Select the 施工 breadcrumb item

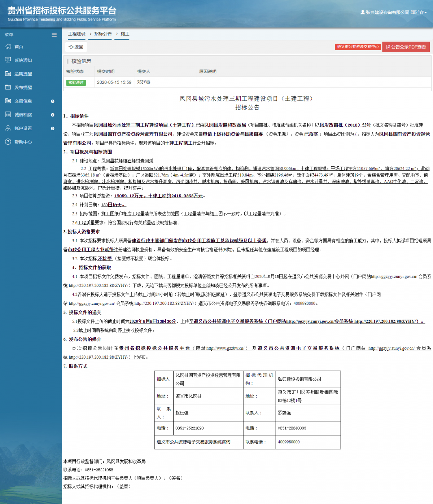tap(125, 34)
